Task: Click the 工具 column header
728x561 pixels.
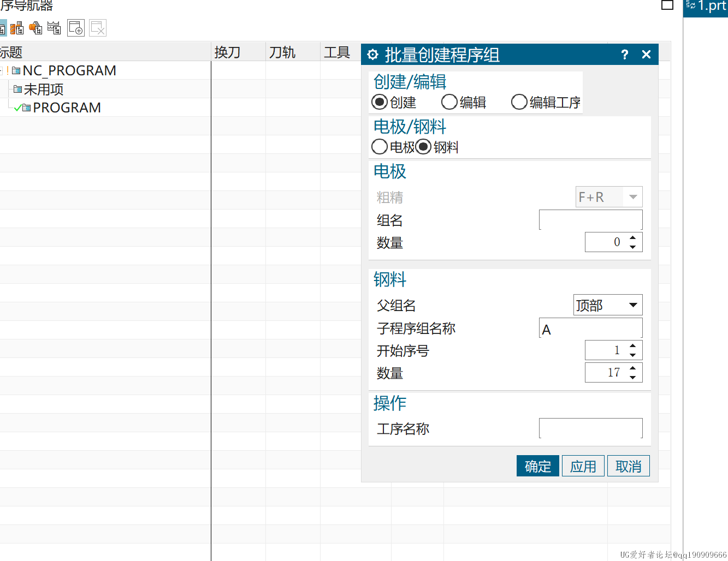Action: point(341,52)
